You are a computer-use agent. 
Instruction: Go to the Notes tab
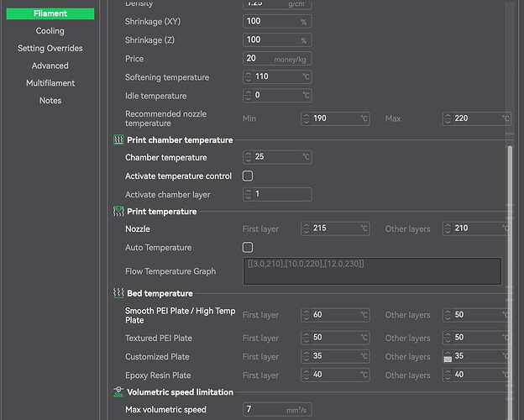50,101
